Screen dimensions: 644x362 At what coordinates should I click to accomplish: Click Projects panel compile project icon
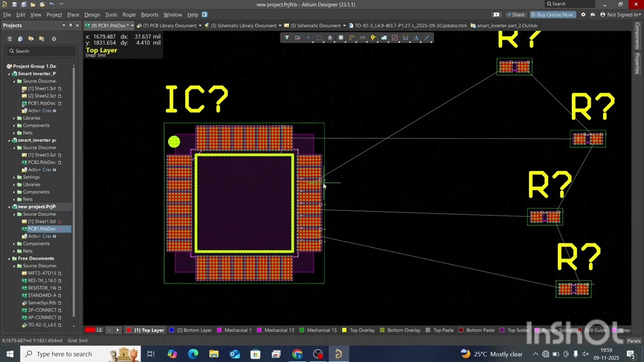click(20, 39)
